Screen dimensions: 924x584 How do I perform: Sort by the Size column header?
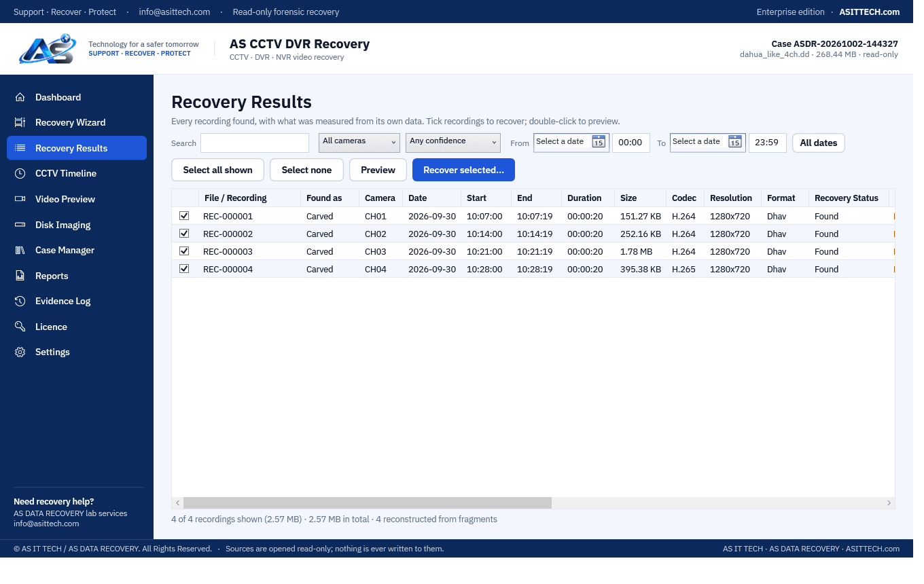pyautogui.click(x=641, y=198)
